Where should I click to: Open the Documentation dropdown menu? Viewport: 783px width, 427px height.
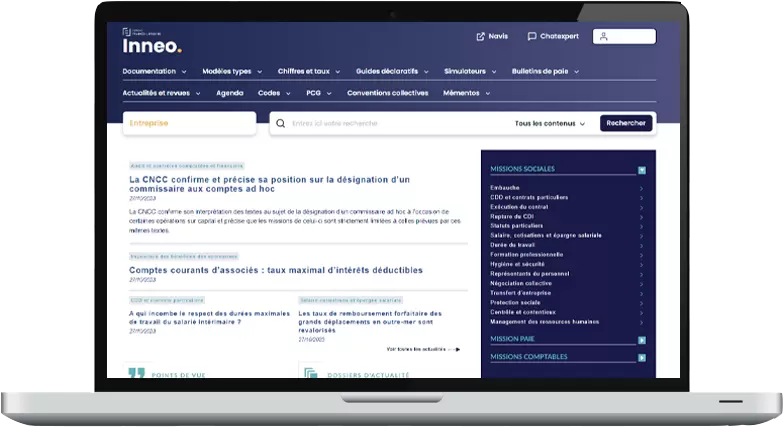tap(154, 71)
